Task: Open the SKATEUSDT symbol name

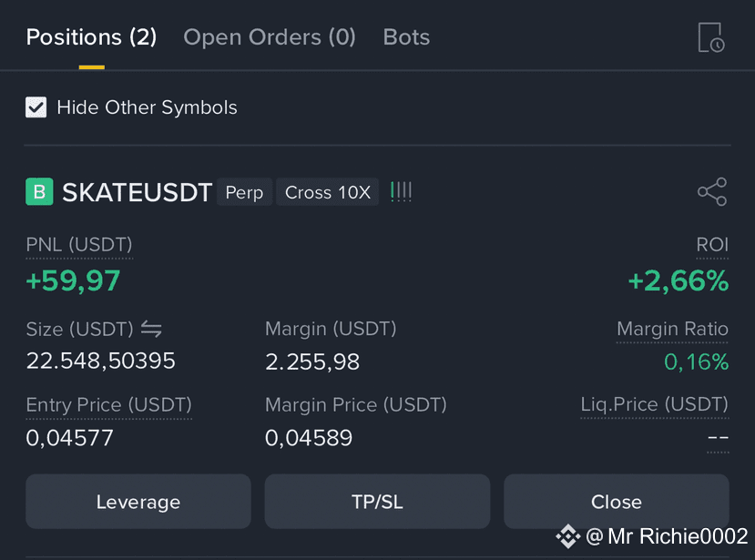Action: click(138, 192)
